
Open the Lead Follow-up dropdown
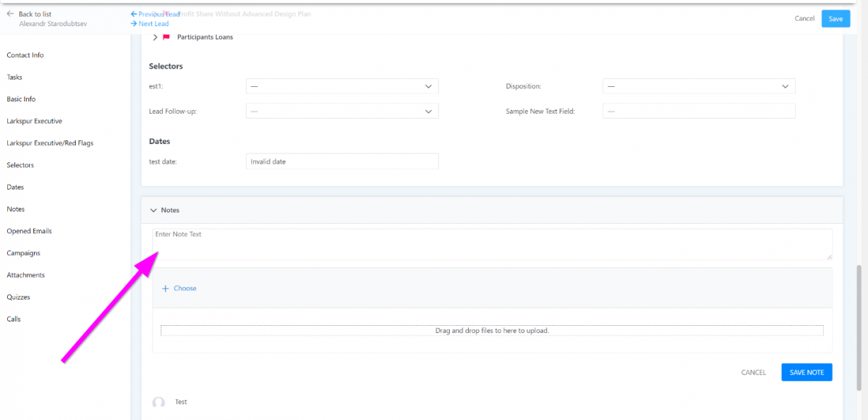click(341, 112)
